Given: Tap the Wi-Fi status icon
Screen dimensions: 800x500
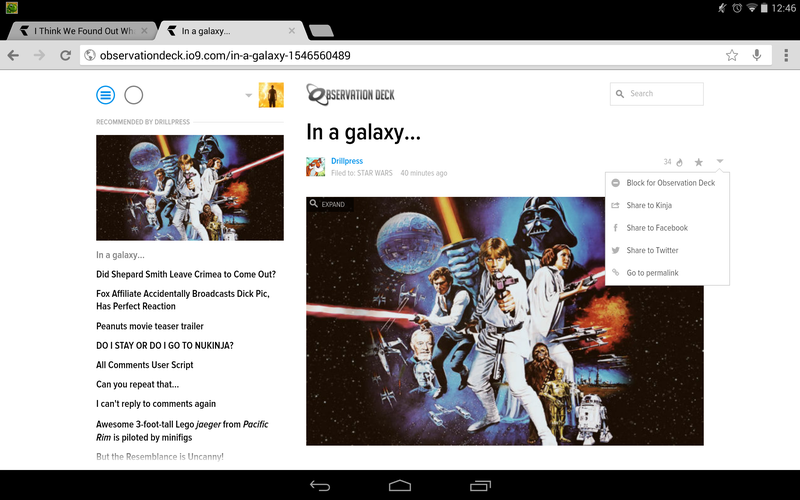Looking at the screenshot, I should pos(752,8).
